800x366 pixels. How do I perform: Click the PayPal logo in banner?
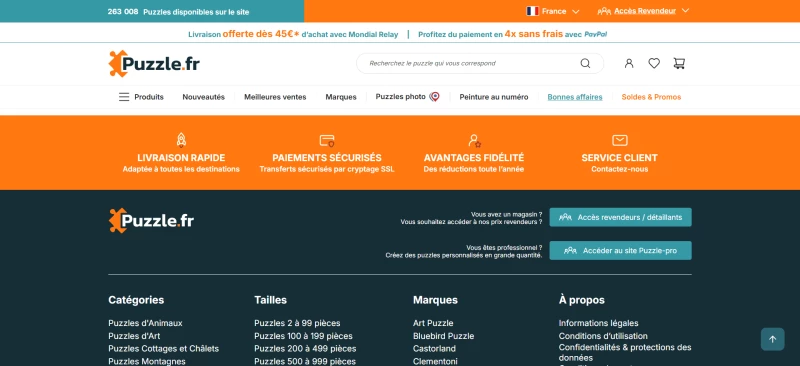click(x=595, y=35)
